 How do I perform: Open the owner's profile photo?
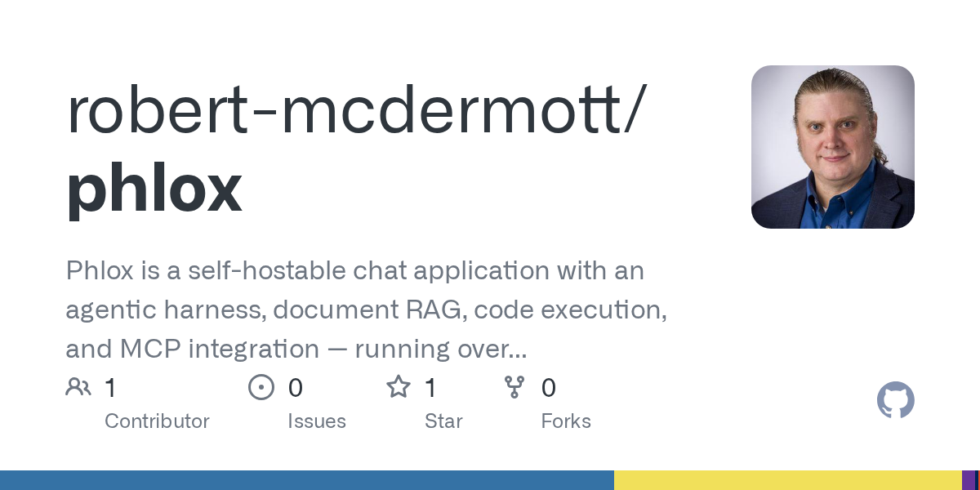[833, 147]
